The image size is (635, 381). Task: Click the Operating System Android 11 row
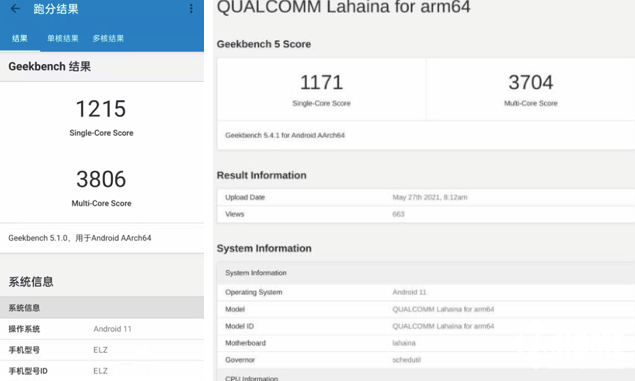[x=426, y=292]
